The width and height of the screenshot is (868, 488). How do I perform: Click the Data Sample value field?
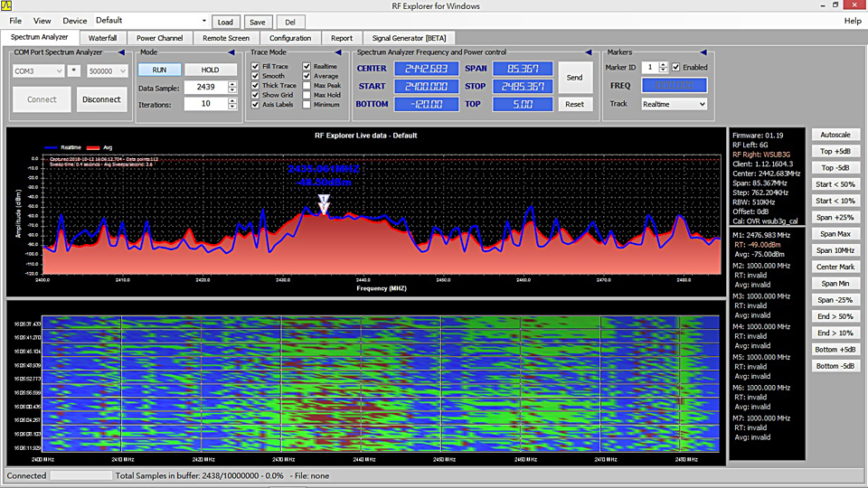pos(206,87)
